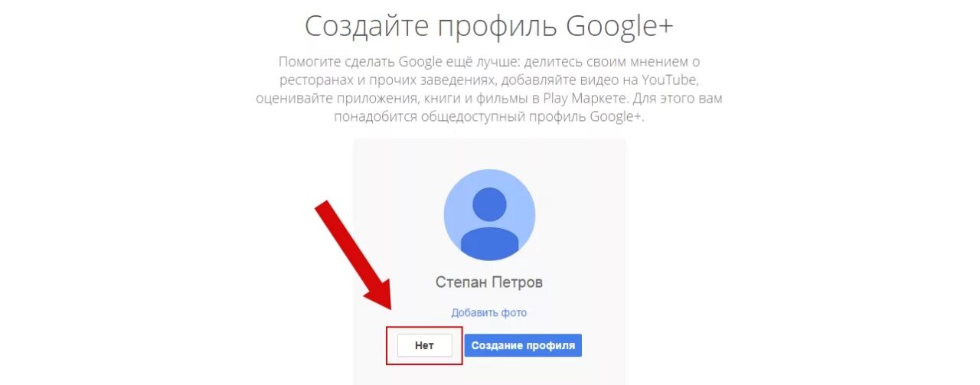This screenshot has width=980, height=385.
Task: Click the head circle of the avatar silhouette
Action: pos(489,204)
